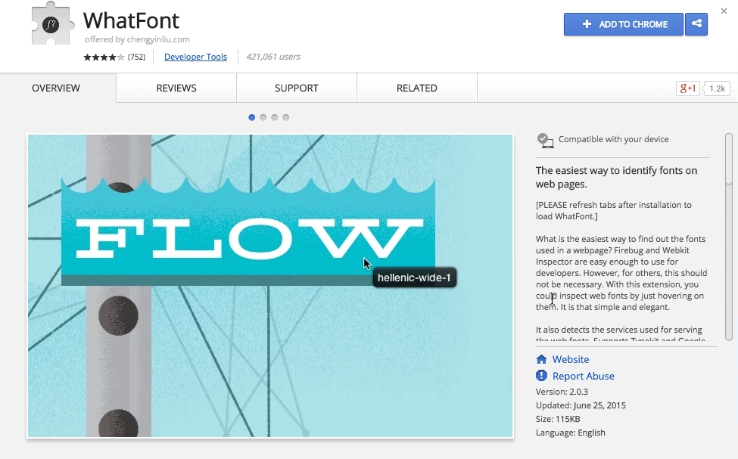The image size is (738, 459).
Task: Click the 'offered by chengyinliu.com' text
Action: [137, 40]
